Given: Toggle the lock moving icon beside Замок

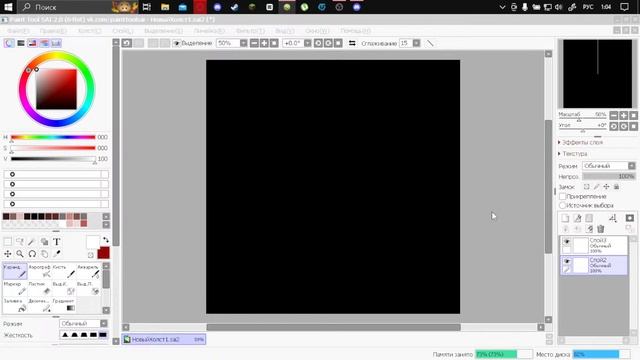Looking at the screenshot, I should click(x=607, y=187).
